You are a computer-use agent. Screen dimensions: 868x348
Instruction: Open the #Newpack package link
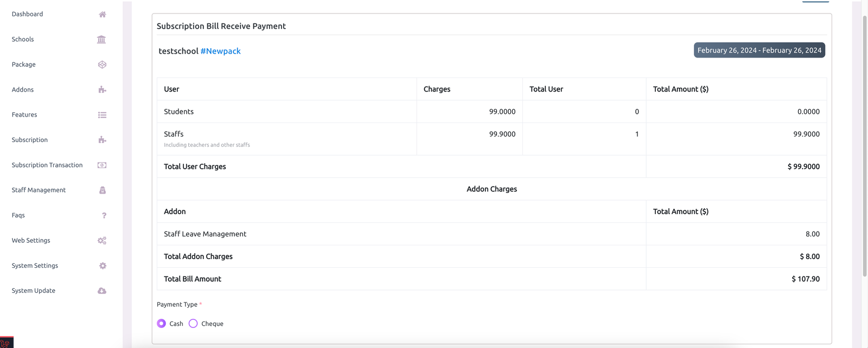[x=220, y=51]
